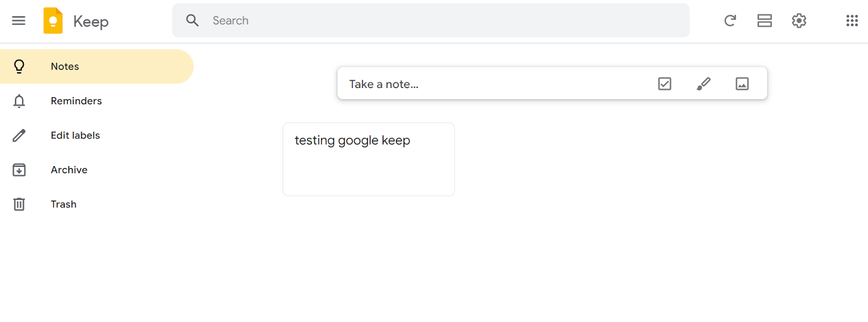The width and height of the screenshot is (868, 322).
Task: Click the pencil icon beside Edit labels
Action: click(x=19, y=135)
